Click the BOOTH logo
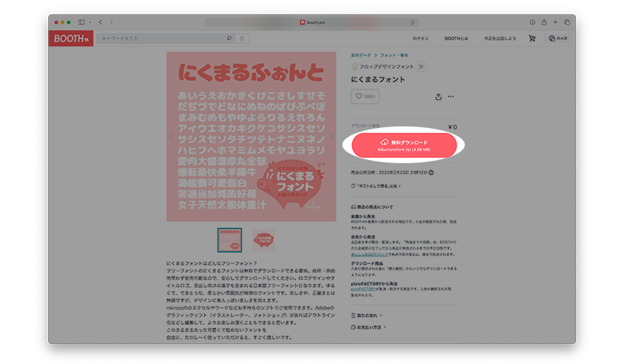624x364 pixels. click(71, 38)
